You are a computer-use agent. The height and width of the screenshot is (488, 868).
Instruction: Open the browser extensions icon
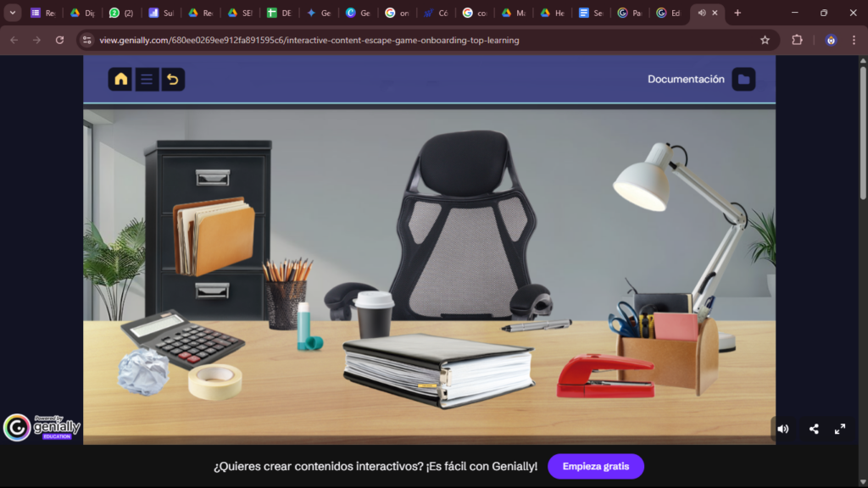(x=797, y=40)
